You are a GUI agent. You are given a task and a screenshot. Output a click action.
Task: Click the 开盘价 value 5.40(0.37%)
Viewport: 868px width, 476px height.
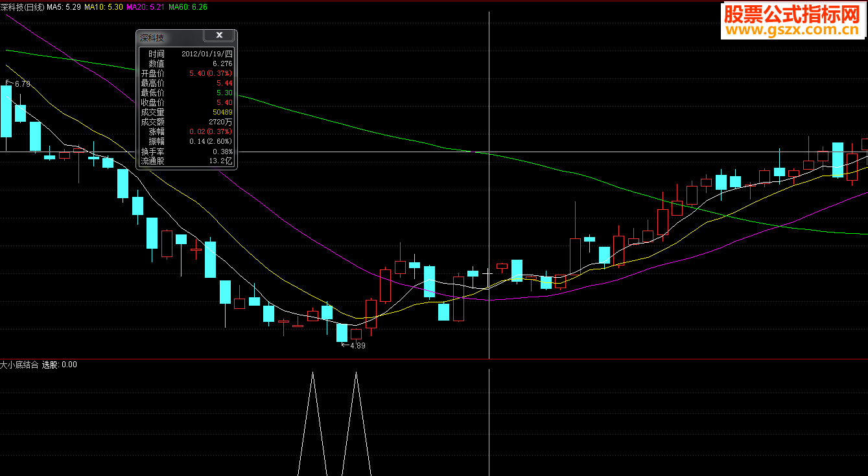click(211, 73)
